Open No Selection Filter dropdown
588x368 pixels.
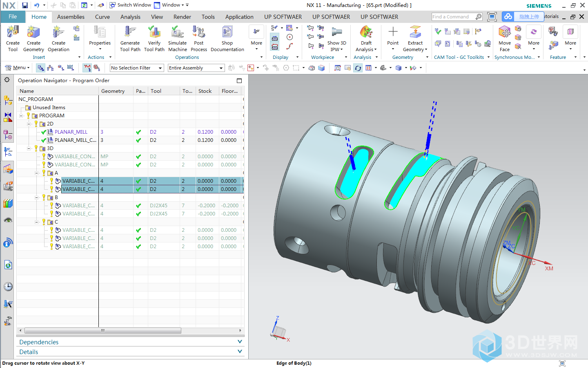[137, 68]
